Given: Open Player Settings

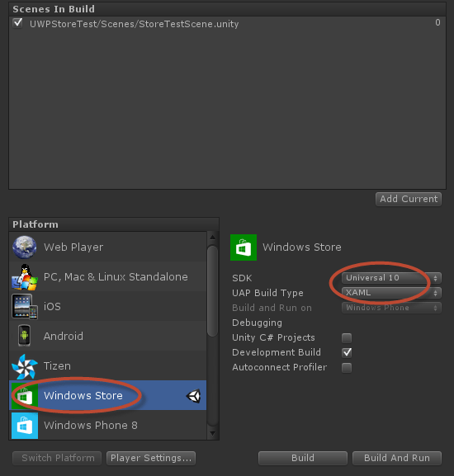Looking at the screenshot, I should (151, 458).
